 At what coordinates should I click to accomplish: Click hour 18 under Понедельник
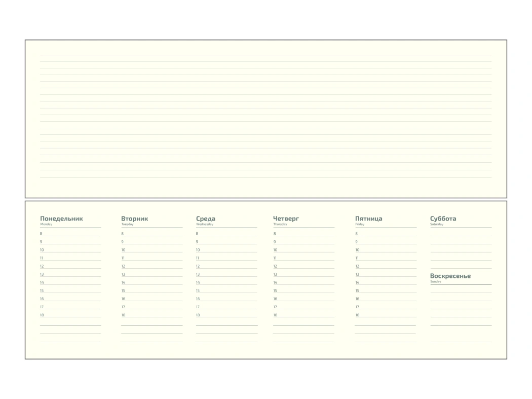pos(42,315)
